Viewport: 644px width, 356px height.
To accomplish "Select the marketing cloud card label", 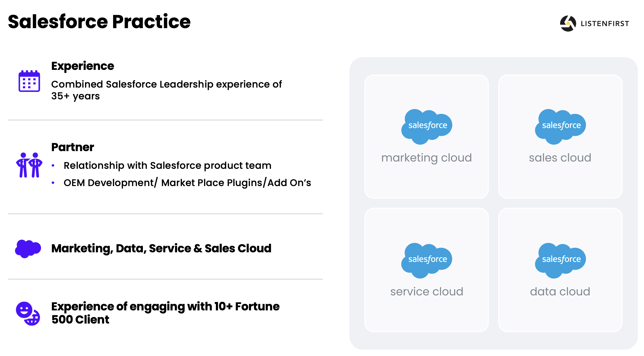I will (427, 158).
